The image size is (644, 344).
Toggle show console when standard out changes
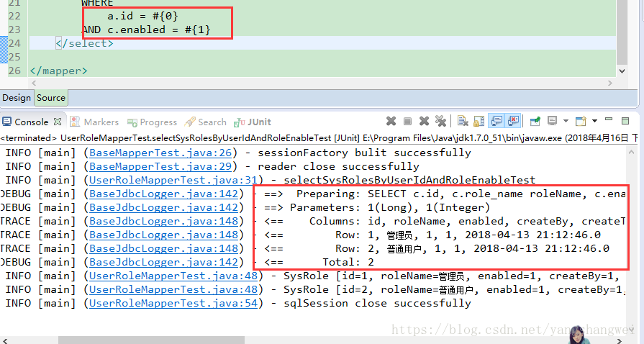tap(496, 122)
